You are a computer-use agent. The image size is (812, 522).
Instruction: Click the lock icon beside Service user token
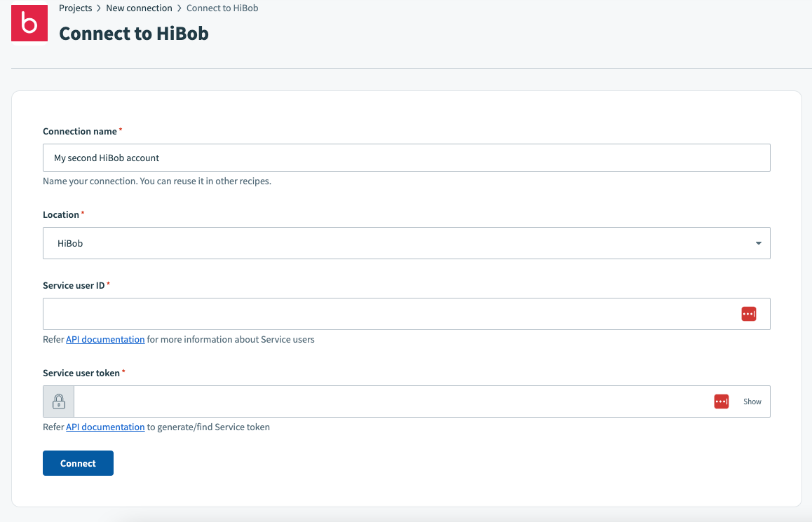(58, 401)
